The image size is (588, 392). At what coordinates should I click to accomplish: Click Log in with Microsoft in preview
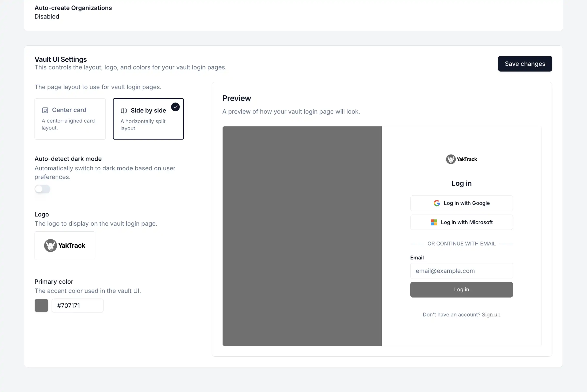(x=461, y=222)
